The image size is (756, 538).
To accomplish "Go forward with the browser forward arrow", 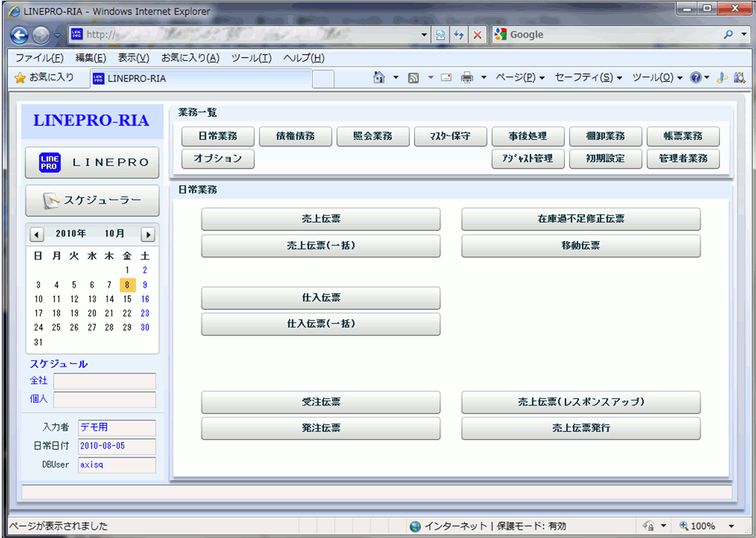I will click(x=40, y=35).
